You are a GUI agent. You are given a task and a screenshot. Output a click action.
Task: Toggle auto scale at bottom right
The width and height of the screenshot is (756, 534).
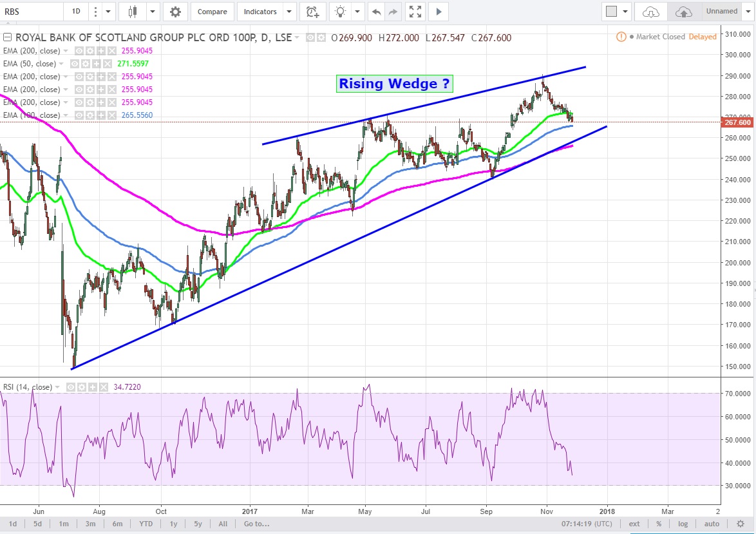click(x=711, y=524)
